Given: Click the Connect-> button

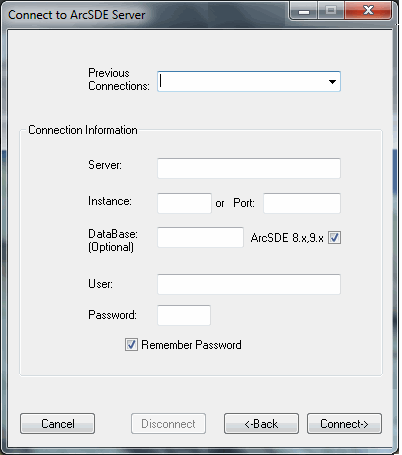Looking at the screenshot, I should 344,424.
